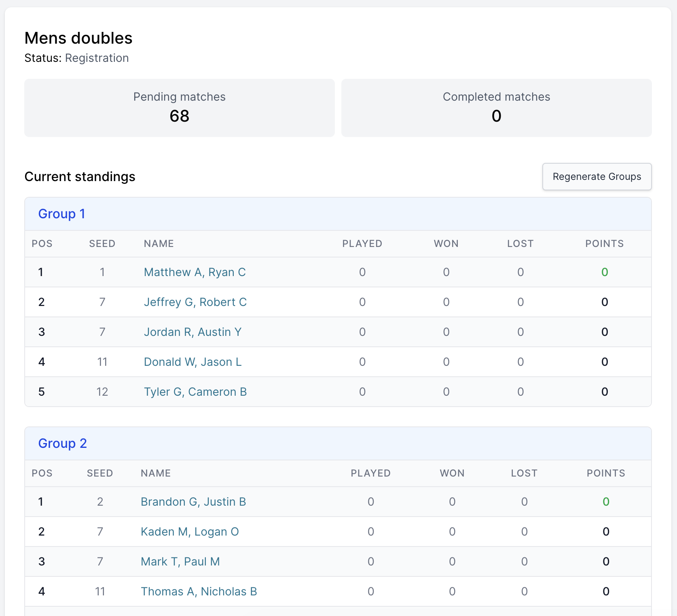
Task: Select the Completed matches card
Action: [x=496, y=108]
